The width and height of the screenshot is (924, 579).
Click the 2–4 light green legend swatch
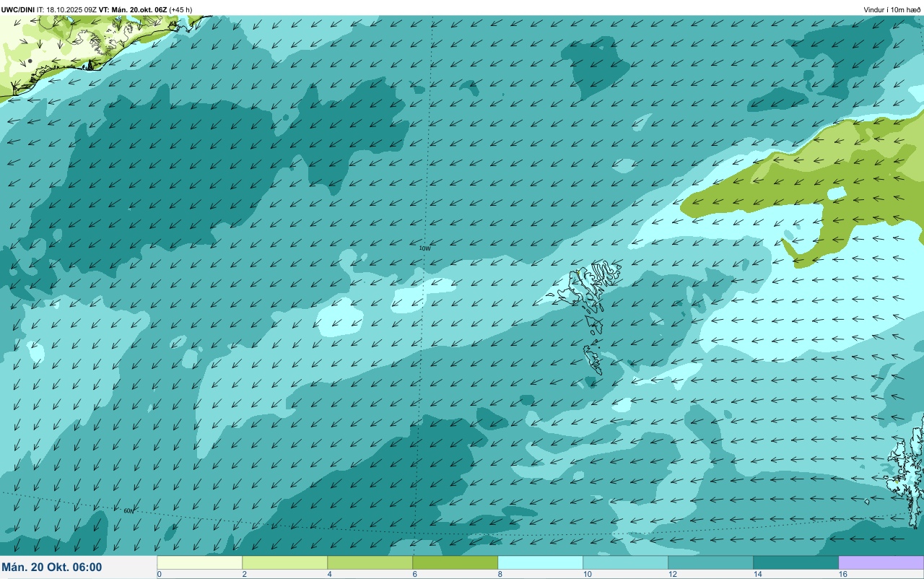click(x=285, y=562)
